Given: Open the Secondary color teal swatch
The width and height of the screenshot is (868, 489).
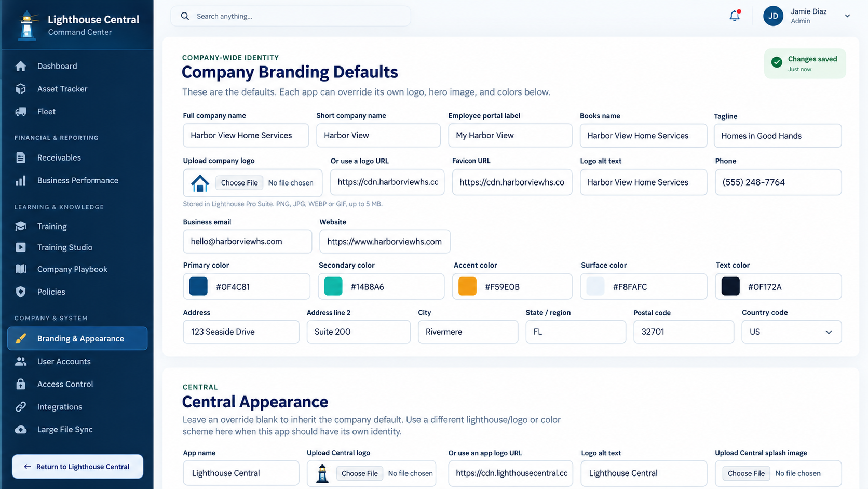Looking at the screenshot, I should (x=333, y=286).
